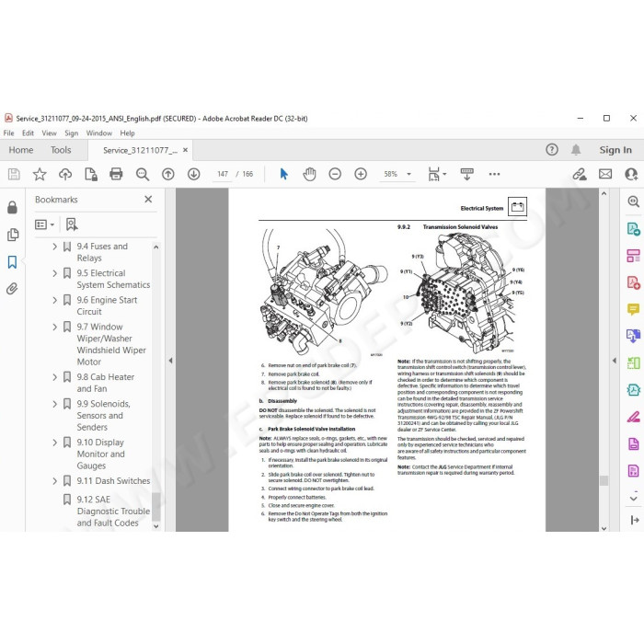Expand 9.9 Solenoids, Sensors and Senders
Image resolution: width=644 pixels, height=644 pixels.
point(54,404)
